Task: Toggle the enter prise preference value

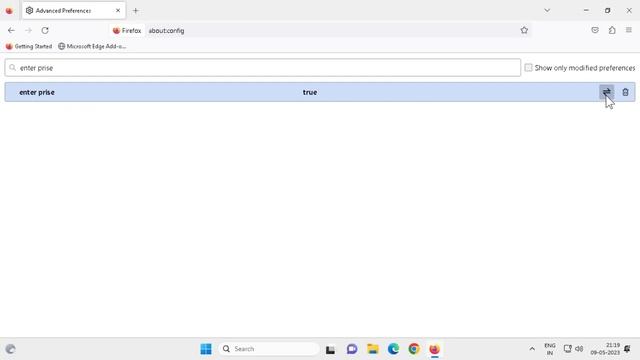Action: (607, 92)
